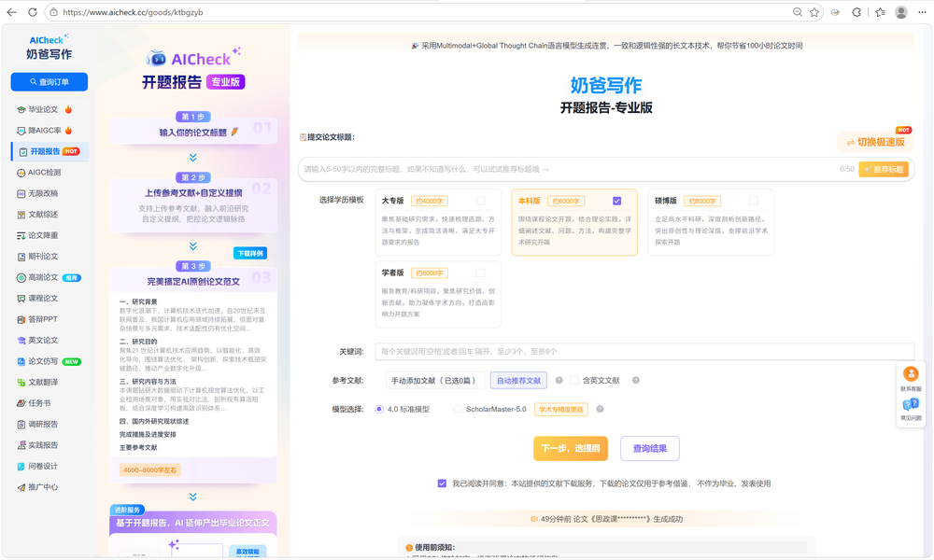The height and width of the screenshot is (560, 934).
Task: Select the 4.0 标准模型 radio button
Action: click(379, 410)
